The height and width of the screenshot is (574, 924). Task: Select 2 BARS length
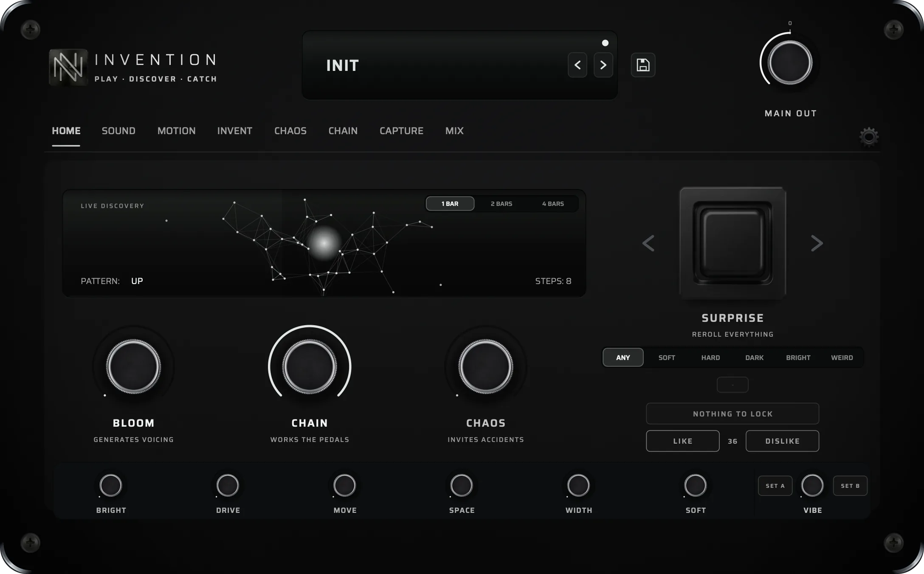(501, 204)
